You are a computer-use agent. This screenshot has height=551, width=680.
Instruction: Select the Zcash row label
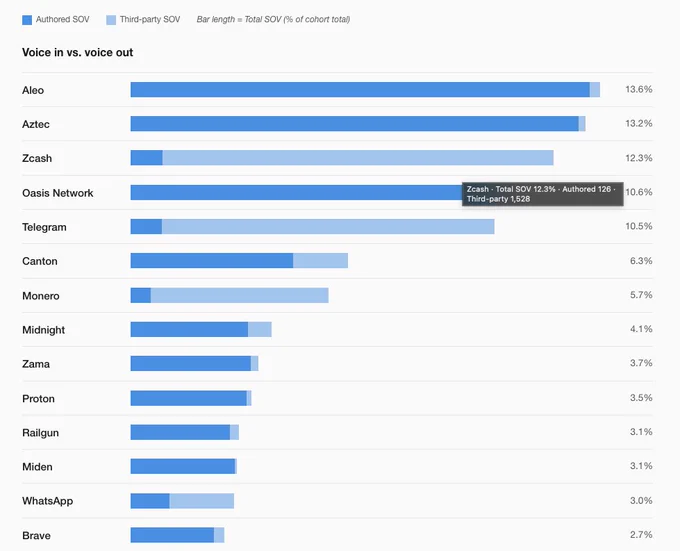(37, 158)
